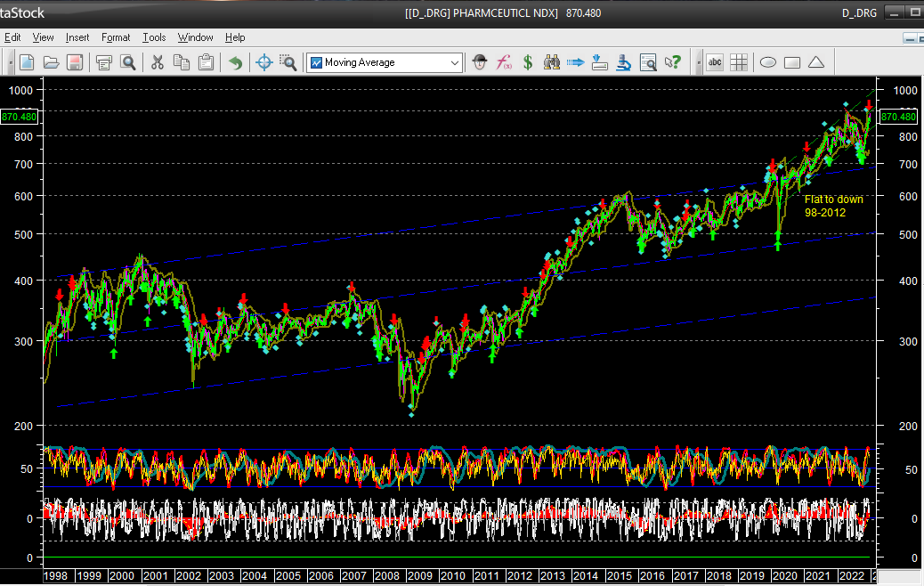The image size is (924, 586).
Task: Create a new chart with the New icon
Action: (x=28, y=62)
